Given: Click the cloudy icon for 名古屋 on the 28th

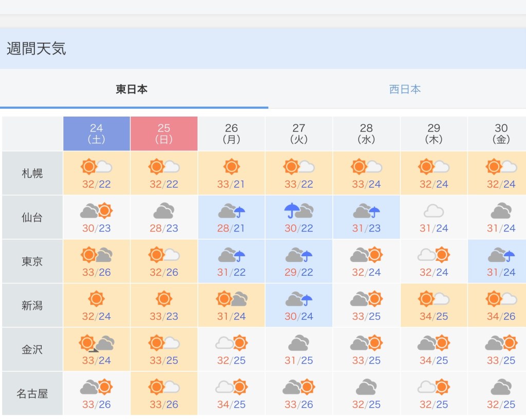Looking at the screenshot, I should point(366,387).
